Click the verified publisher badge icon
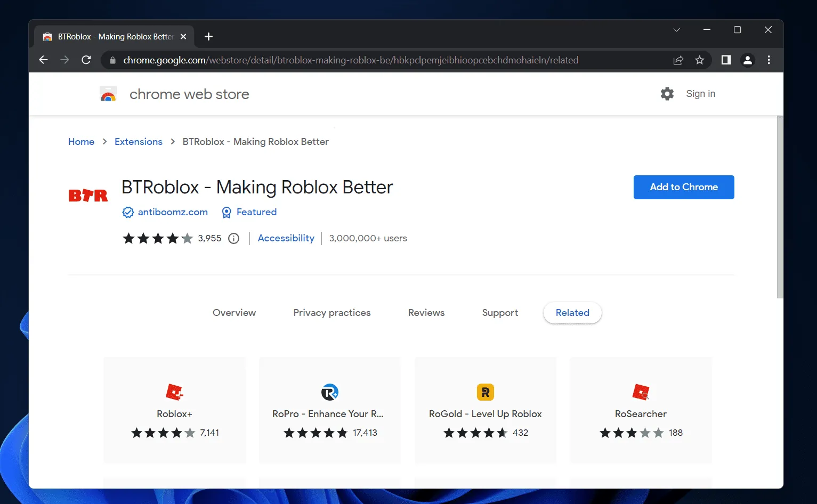Image resolution: width=817 pixels, height=504 pixels. click(128, 212)
